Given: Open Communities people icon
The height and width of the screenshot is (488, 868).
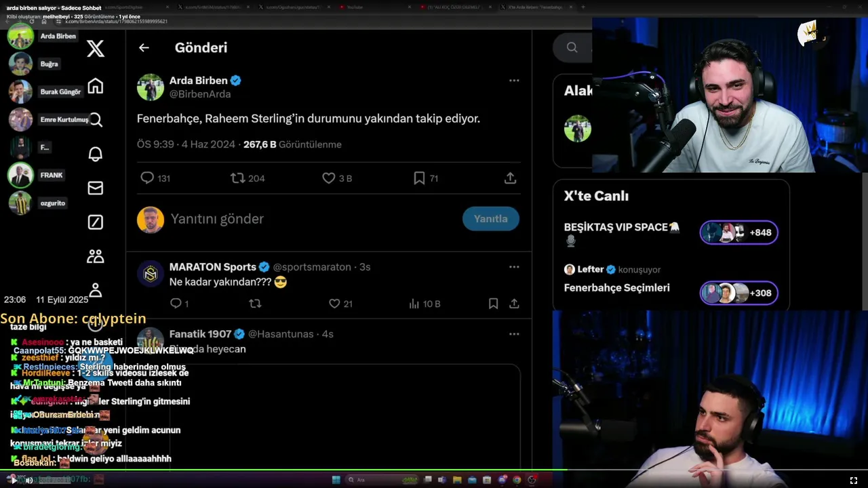Looking at the screenshot, I should coord(96,256).
